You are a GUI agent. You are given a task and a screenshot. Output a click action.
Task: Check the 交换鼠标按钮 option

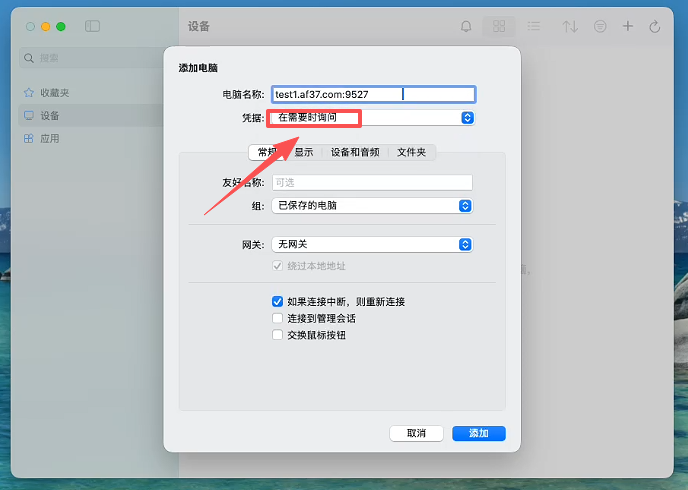click(x=278, y=335)
